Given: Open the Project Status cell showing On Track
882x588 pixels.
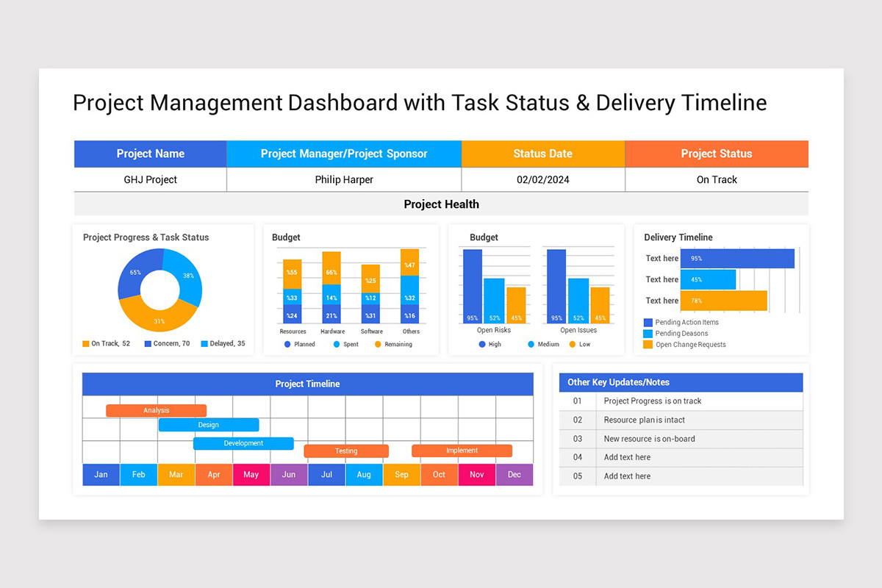Looking at the screenshot, I should tap(716, 179).
